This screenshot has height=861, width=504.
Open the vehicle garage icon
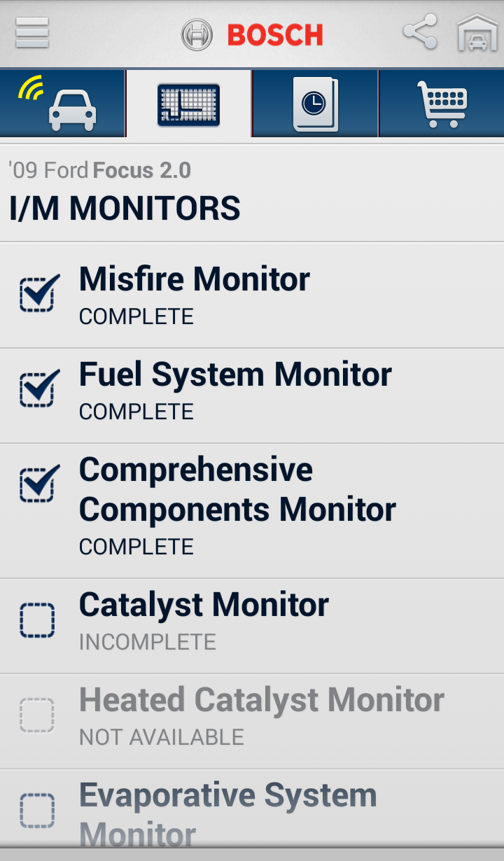[477, 33]
